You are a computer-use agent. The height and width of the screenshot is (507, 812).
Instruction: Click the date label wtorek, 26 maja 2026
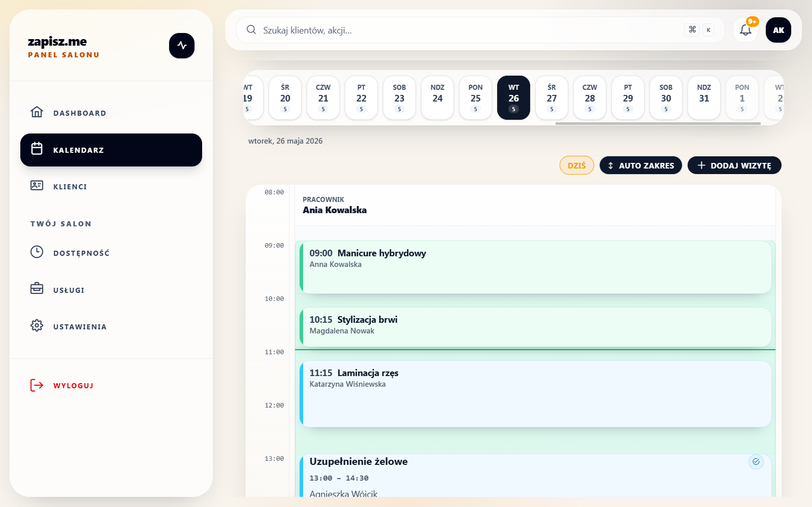(x=285, y=141)
